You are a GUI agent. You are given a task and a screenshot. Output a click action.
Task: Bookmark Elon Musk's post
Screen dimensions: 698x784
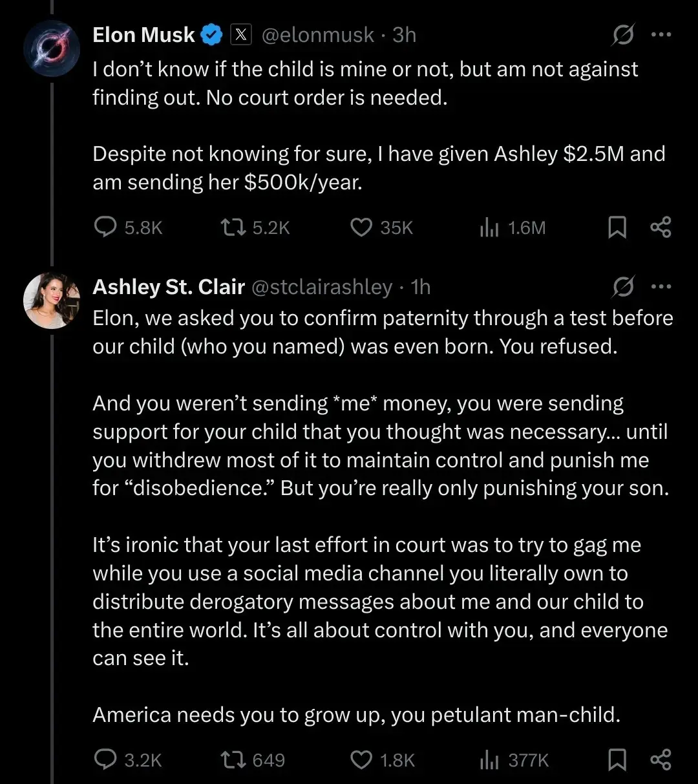coord(617,228)
